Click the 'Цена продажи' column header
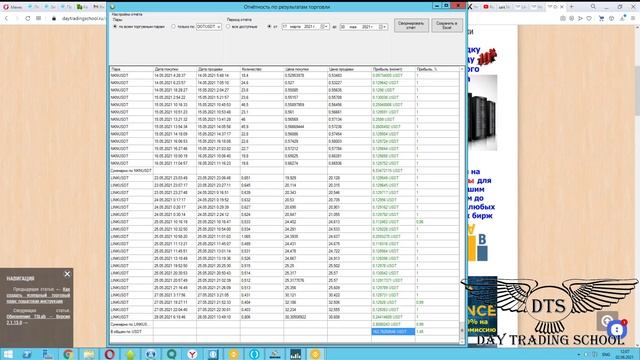This screenshot has width=640, height=360. (349, 69)
